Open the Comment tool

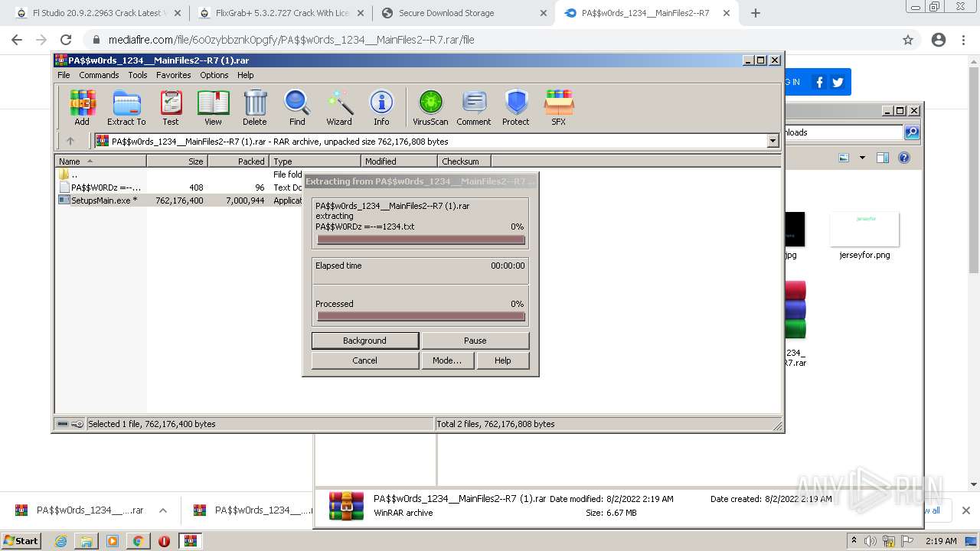click(474, 107)
